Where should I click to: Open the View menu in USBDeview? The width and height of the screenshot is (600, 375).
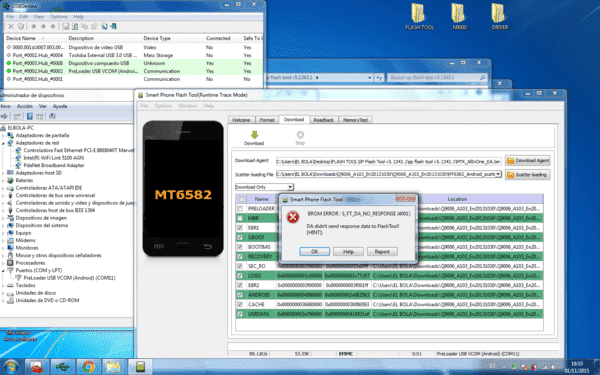pos(39,17)
